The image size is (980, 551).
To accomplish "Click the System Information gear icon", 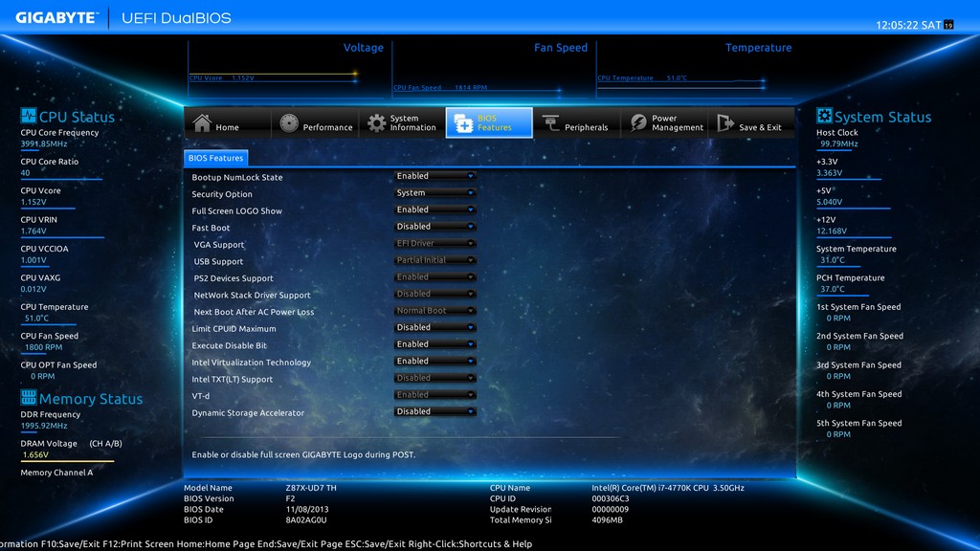I will click(x=376, y=123).
